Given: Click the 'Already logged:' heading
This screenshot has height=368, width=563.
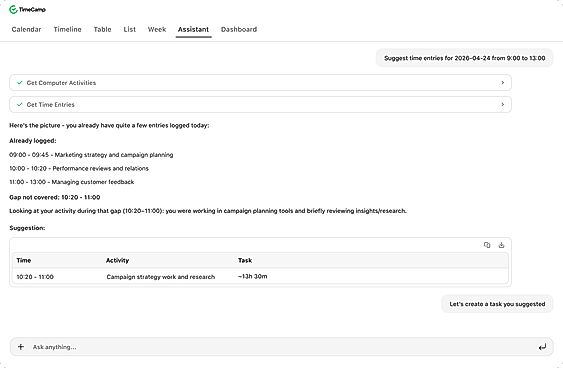Looking at the screenshot, I should click(x=33, y=140).
